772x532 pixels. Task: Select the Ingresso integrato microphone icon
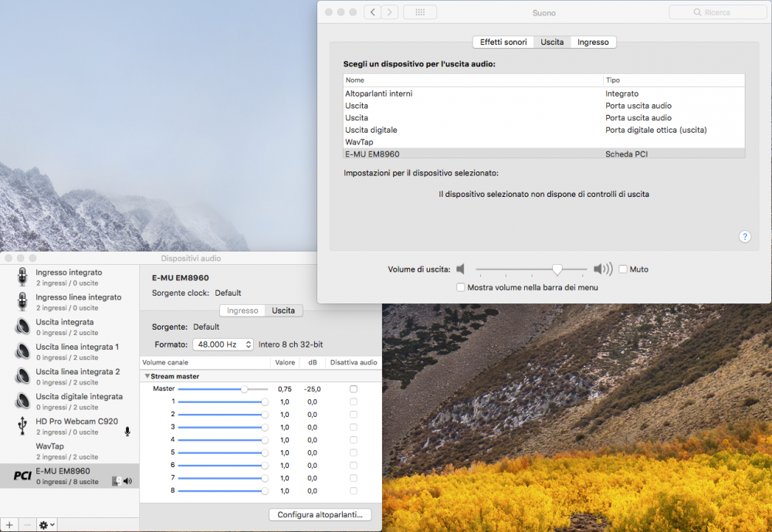pyautogui.click(x=22, y=277)
